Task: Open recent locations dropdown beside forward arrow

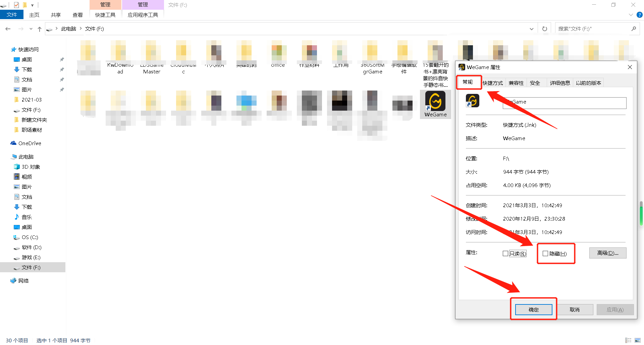Action: click(x=31, y=29)
